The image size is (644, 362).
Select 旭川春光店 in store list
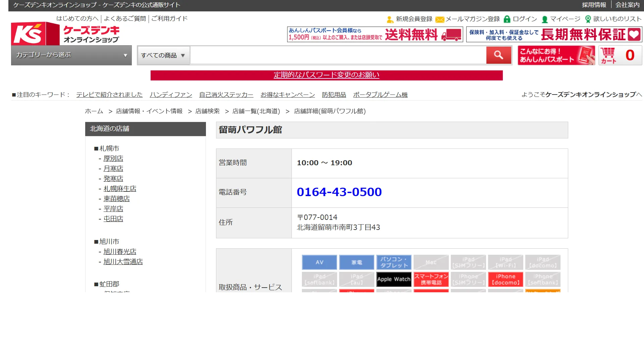pos(120,252)
